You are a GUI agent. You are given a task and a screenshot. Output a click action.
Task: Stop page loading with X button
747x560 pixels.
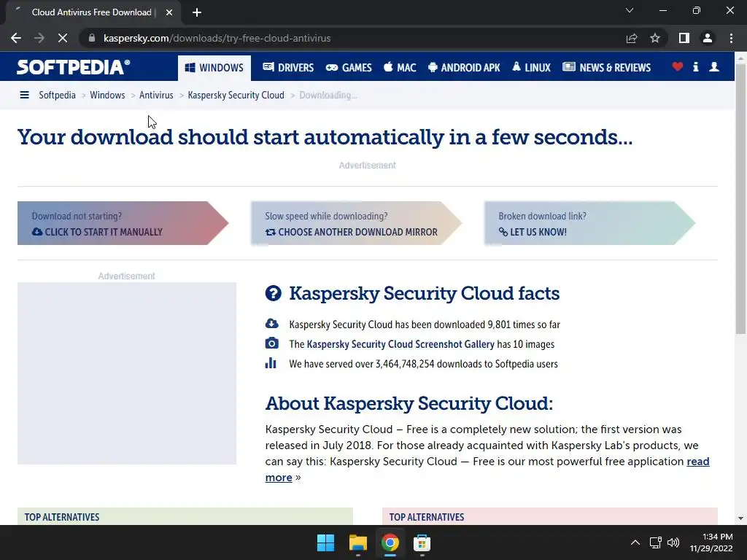[63, 38]
